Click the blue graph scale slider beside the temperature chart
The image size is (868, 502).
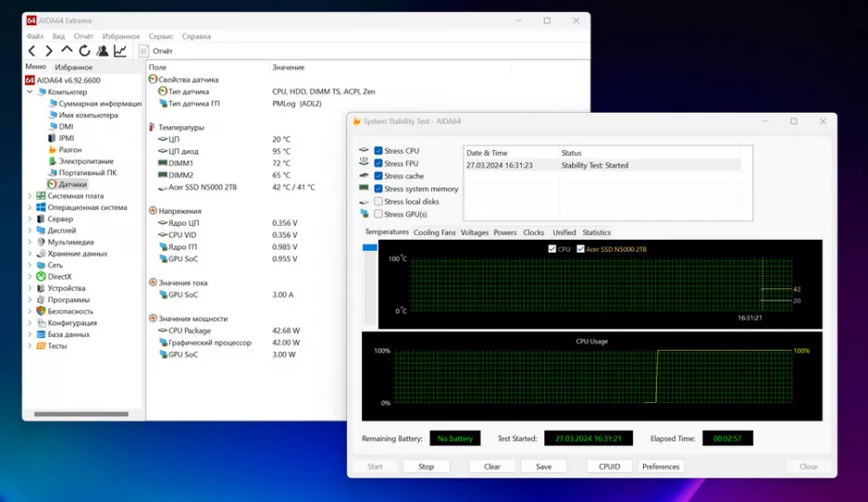(x=370, y=247)
